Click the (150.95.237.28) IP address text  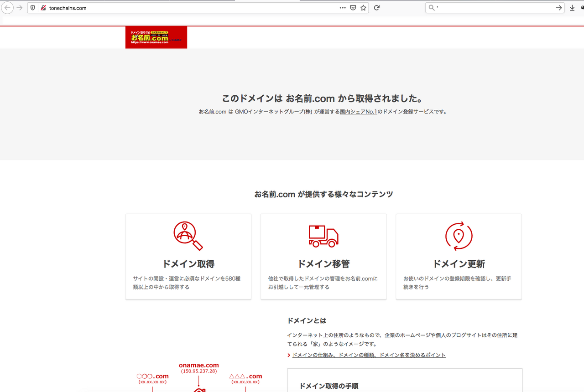(x=198, y=371)
